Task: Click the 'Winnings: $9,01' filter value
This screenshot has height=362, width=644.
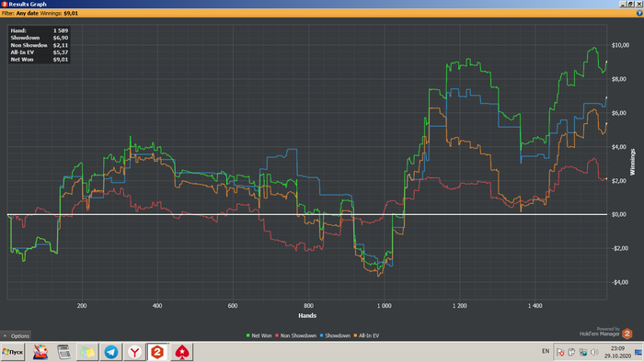Action: pyautogui.click(x=59, y=13)
